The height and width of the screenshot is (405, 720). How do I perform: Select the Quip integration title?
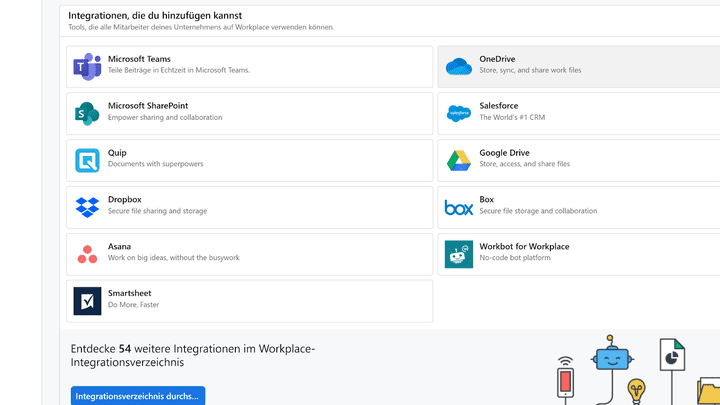(117, 152)
